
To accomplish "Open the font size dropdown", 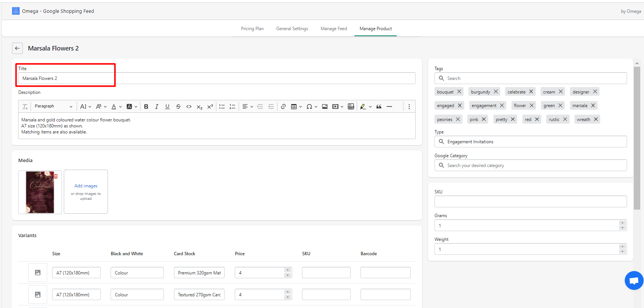I will (86, 107).
